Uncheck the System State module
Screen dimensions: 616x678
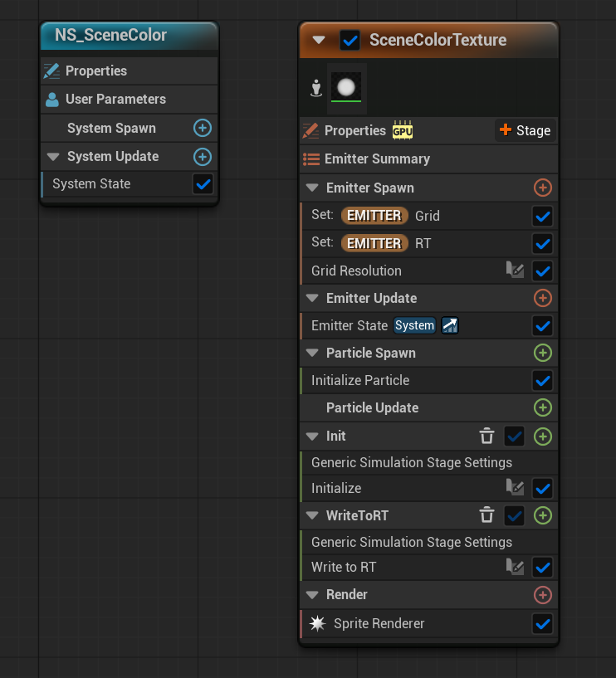coord(203,183)
